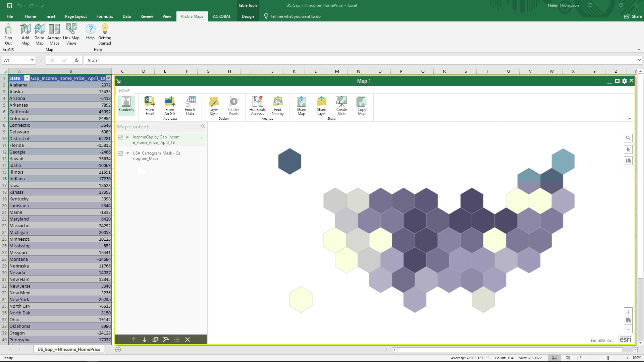Viewport: 644px width, 362px height.
Task: Select the HOME tab in the map window
Action: click(x=124, y=90)
